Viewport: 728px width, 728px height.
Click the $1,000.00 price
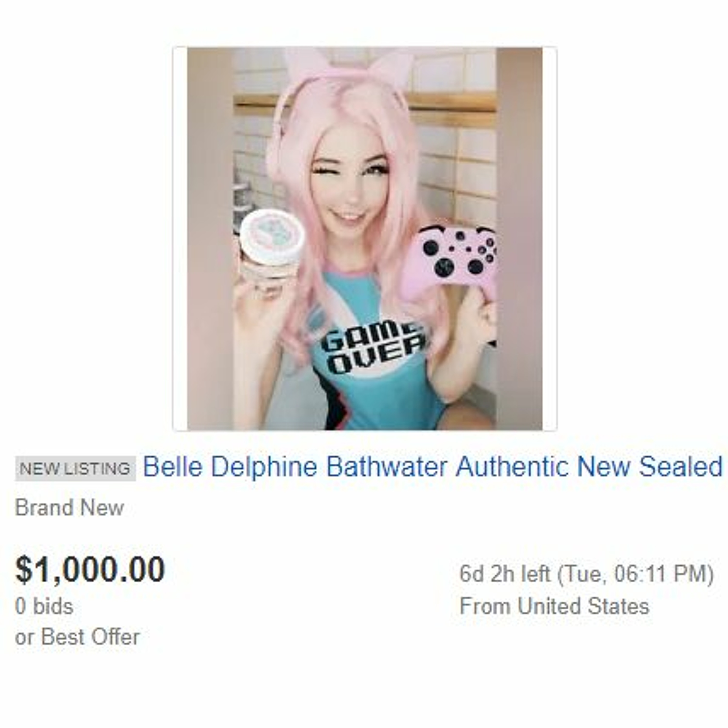90,569
